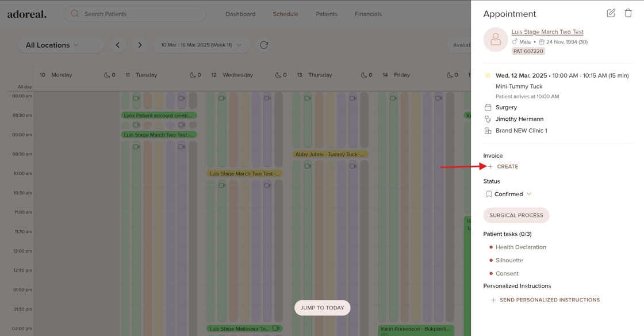Screen dimensions: 644x336
Task: Click the yellow appointment color dot
Action: pyautogui.click(x=488, y=75)
